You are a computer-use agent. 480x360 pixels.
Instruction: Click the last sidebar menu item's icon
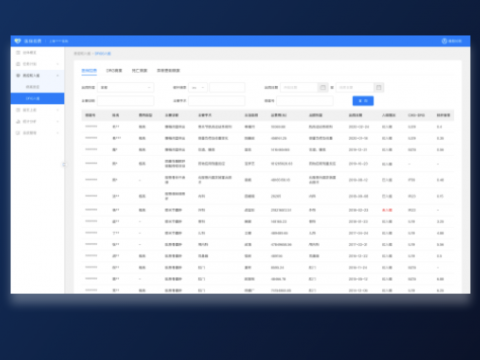[x=18, y=133]
